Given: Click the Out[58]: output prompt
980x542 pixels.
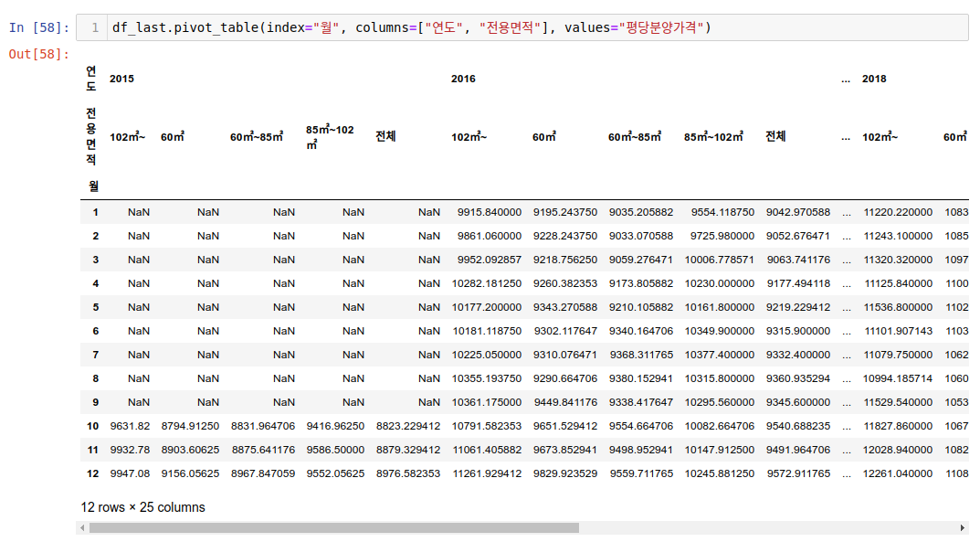Looking at the screenshot, I should point(39,55).
